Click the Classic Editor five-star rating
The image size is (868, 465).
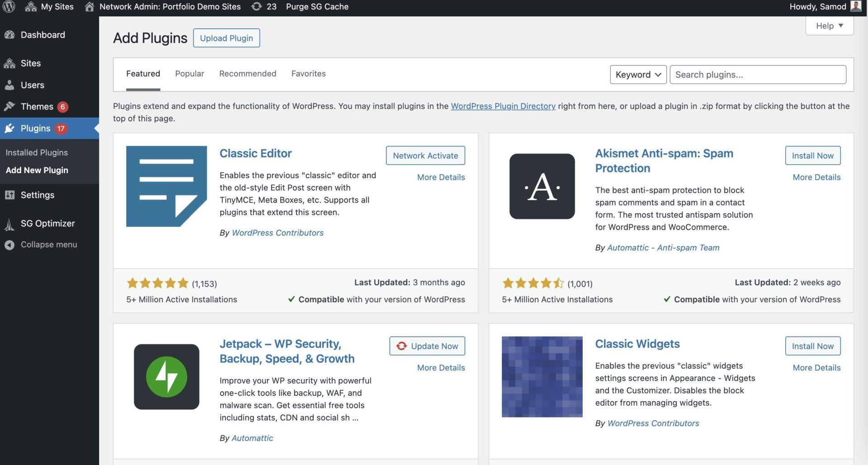tap(157, 284)
